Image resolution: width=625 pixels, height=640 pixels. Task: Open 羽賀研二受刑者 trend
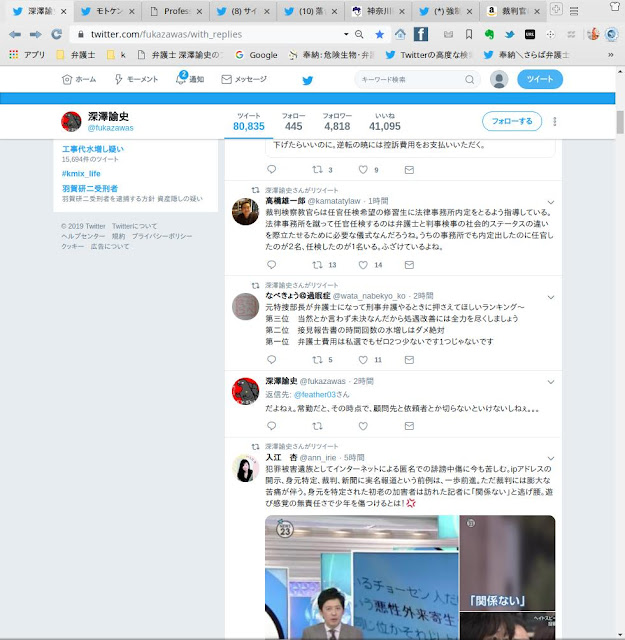click(90, 189)
